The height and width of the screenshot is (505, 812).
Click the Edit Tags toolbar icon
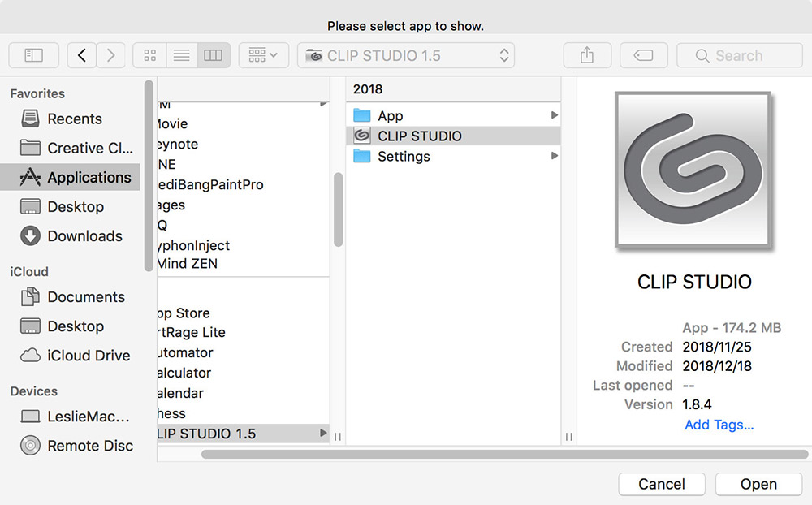point(644,55)
